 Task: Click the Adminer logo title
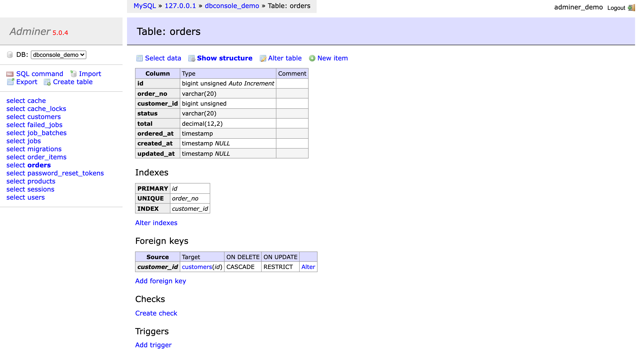click(30, 32)
